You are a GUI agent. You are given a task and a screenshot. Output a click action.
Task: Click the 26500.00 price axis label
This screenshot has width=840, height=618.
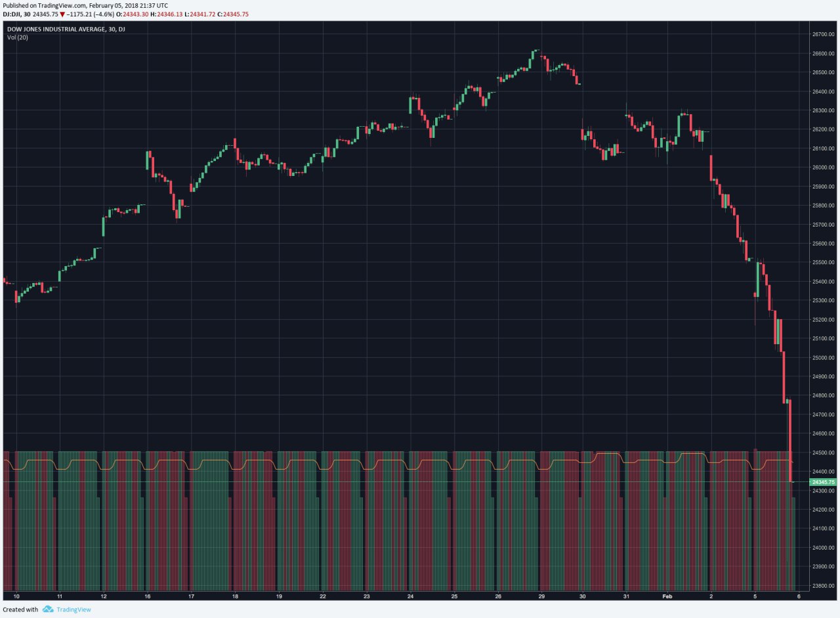pyautogui.click(x=824, y=72)
